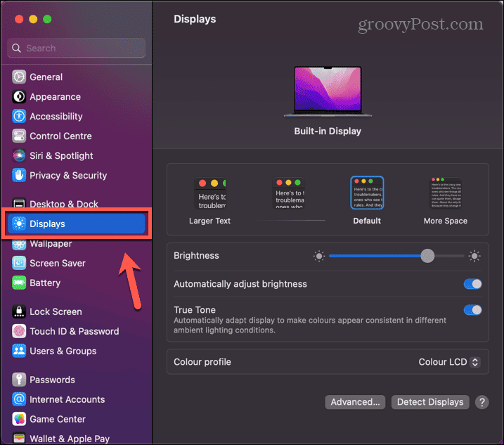504x445 pixels.
Task: Click the Wallet & Apple Pay icon
Action: [x=19, y=438]
